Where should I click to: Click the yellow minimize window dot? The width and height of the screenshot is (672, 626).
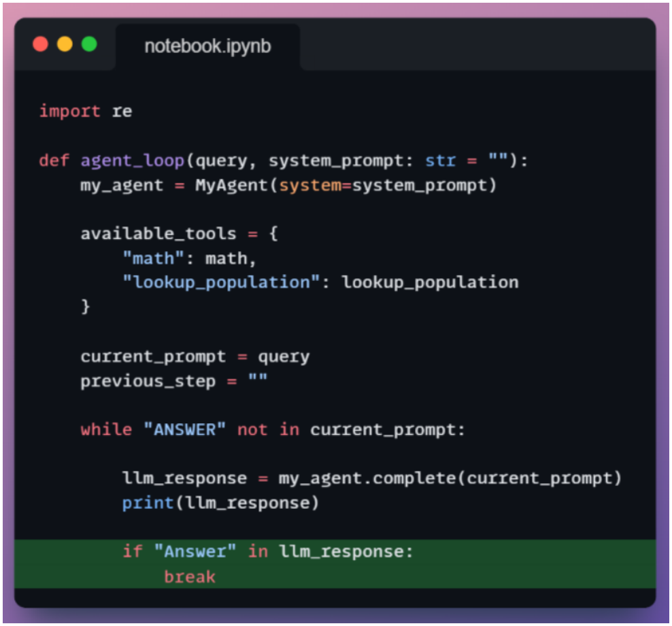tap(65, 44)
